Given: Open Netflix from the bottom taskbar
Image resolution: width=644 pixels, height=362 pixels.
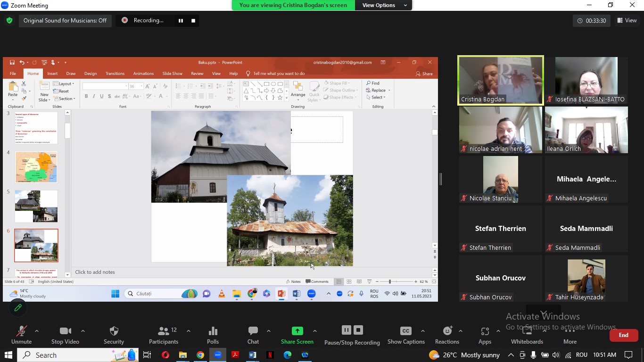Looking at the screenshot, I should click(x=270, y=355).
